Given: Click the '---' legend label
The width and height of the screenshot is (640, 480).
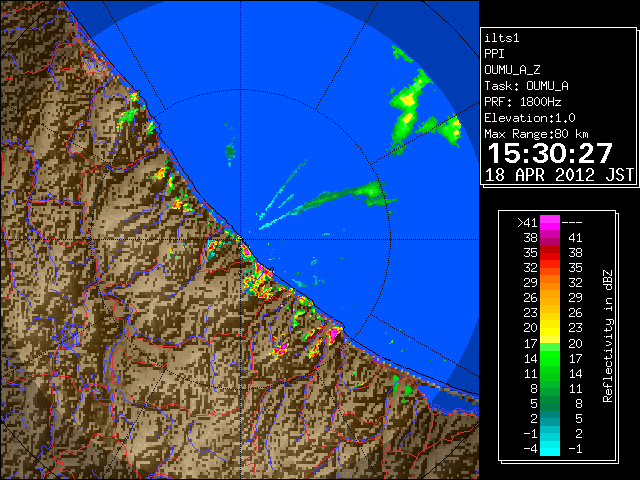Looking at the screenshot, I should (572, 223).
